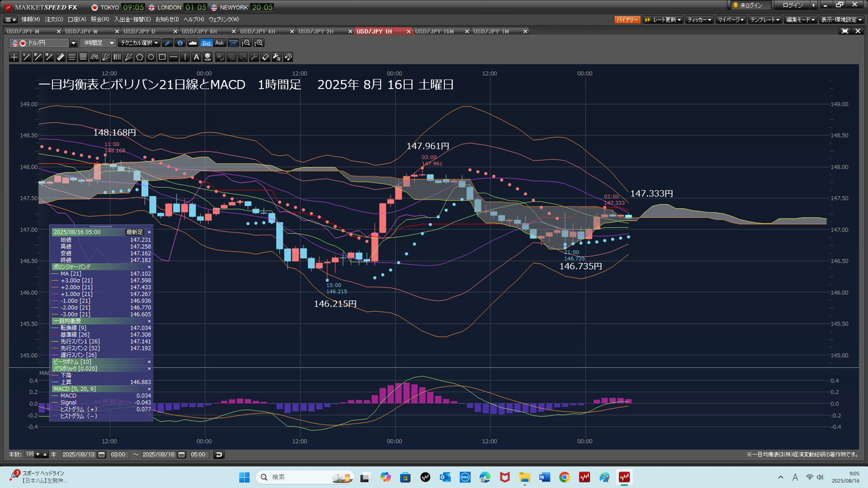Screen dimensions: 868x488
Task: Select the crosshair cursor drawing tool
Action: tap(14, 57)
